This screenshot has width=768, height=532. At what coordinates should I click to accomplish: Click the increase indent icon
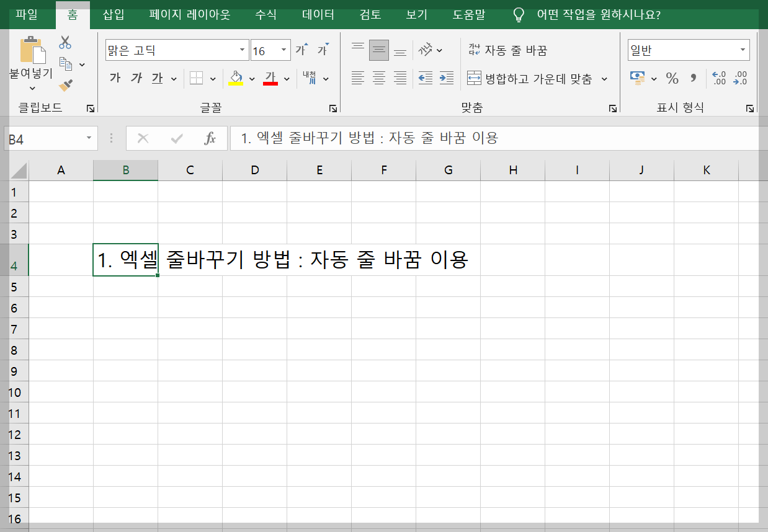(x=446, y=78)
